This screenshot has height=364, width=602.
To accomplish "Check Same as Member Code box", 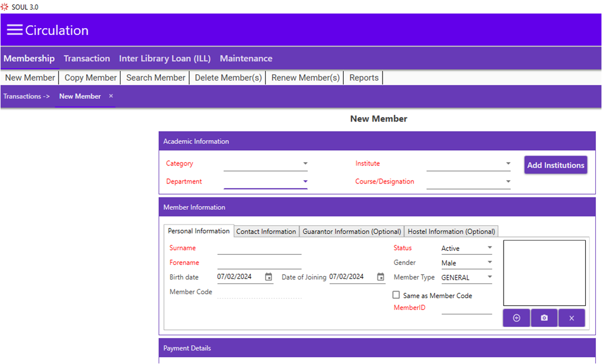I will [396, 295].
